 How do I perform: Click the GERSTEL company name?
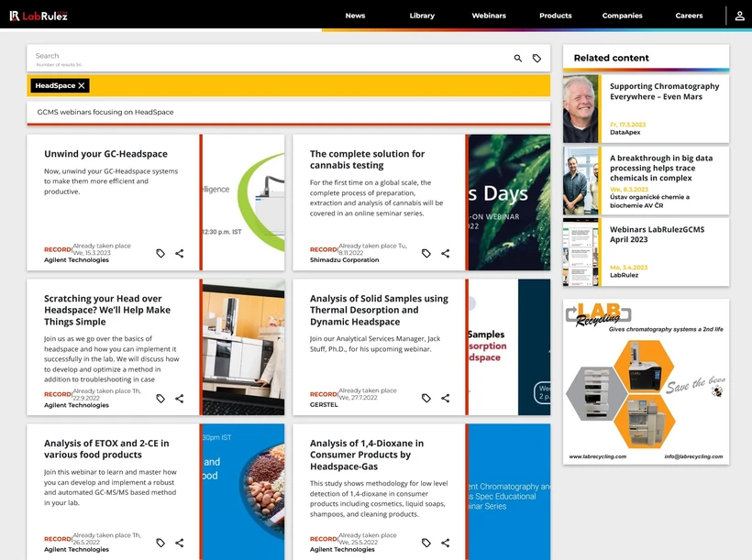(324, 405)
